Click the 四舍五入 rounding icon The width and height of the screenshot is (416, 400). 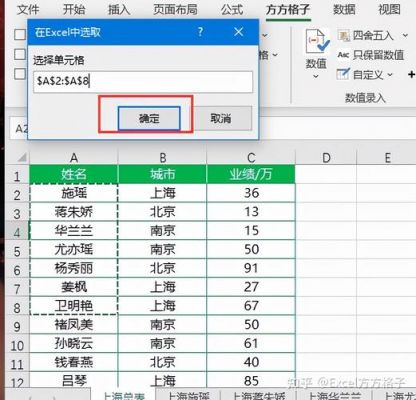(343, 35)
